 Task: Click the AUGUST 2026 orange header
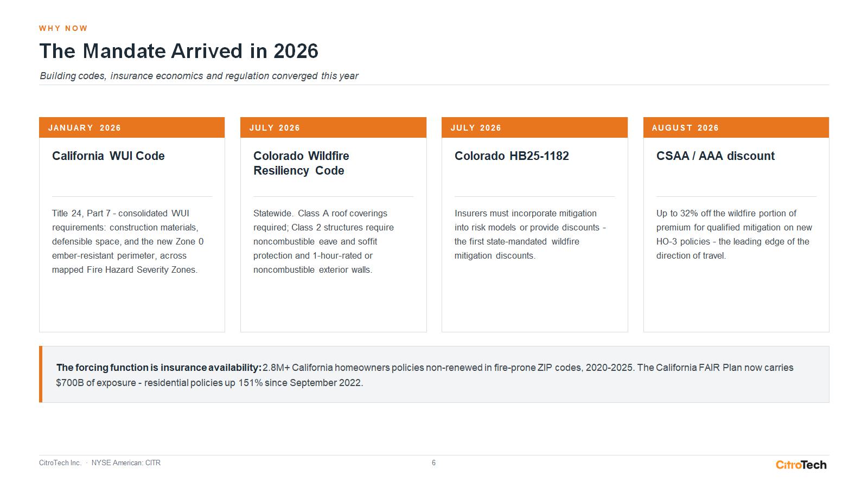[x=736, y=127]
